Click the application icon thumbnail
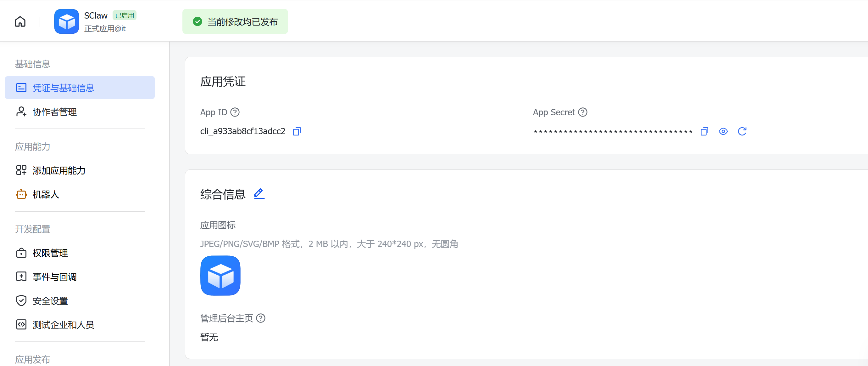 pyautogui.click(x=220, y=276)
